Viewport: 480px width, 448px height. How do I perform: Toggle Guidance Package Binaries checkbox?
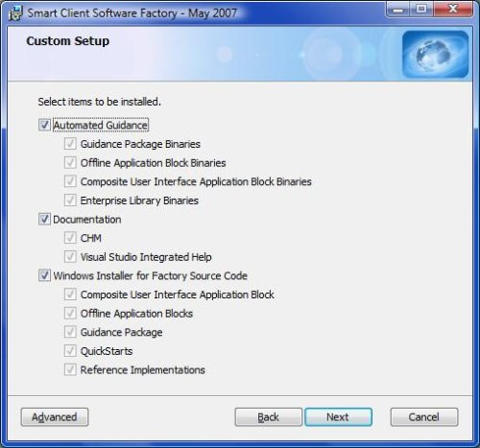[70, 144]
